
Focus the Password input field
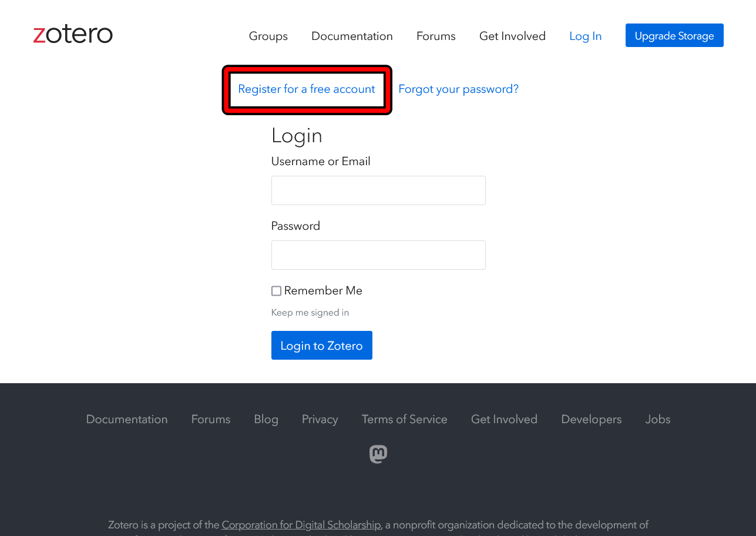(378, 255)
